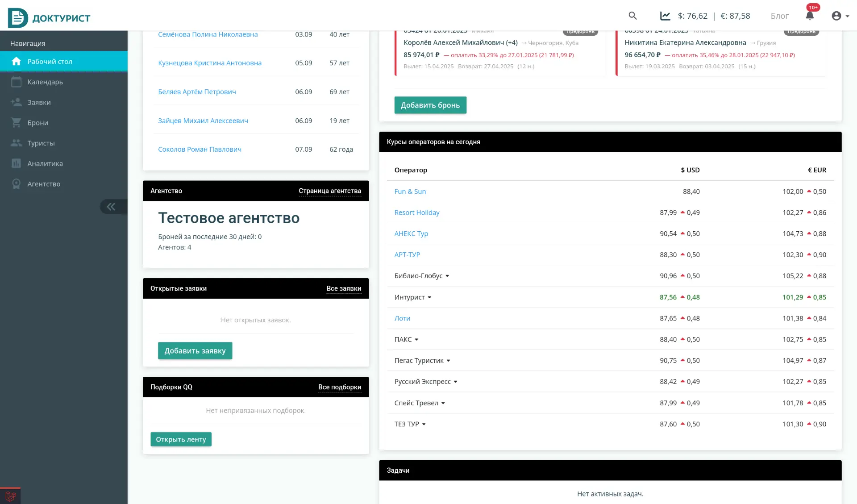Screen dimensions: 857x504
Task: Click the exchange rate chart icon
Action: point(665,16)
